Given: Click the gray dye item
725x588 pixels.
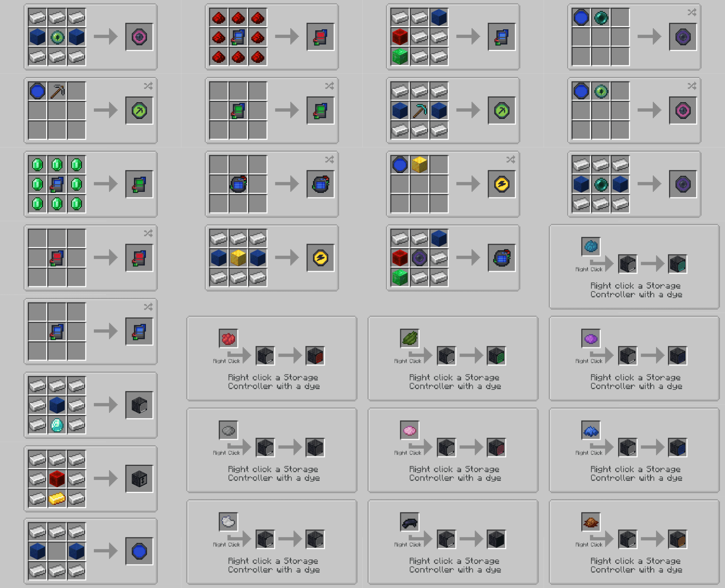Looking at the screenshot, I should pos(228,430).
